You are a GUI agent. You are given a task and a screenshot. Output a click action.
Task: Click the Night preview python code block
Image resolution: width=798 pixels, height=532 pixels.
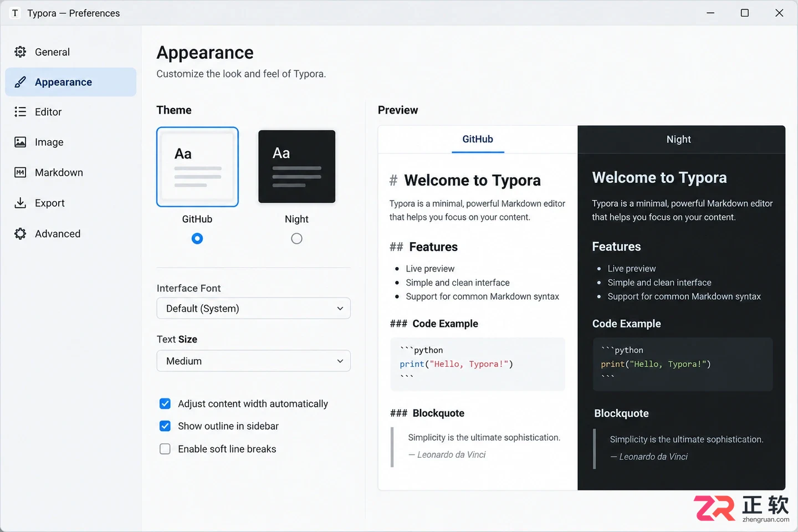point(682,364)
